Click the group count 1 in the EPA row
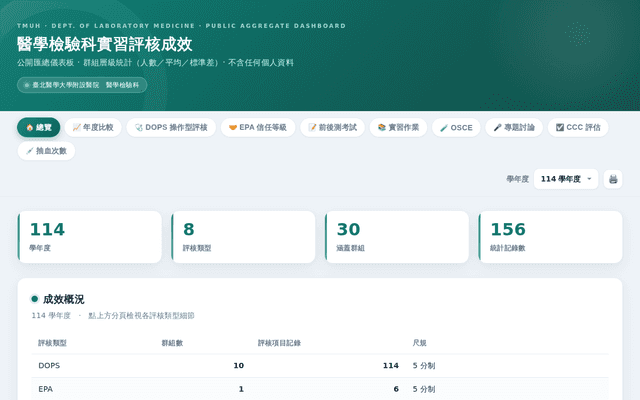This screenshot has width=640, height=400. (241, 389)
